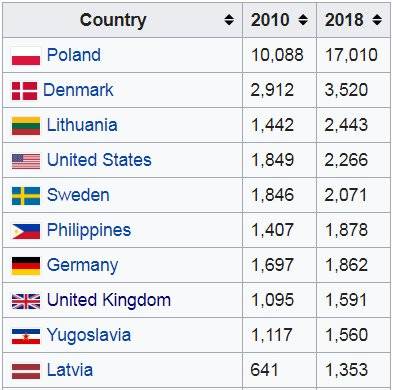Sort table by 2010 column arrows

[x=303, y=20]
